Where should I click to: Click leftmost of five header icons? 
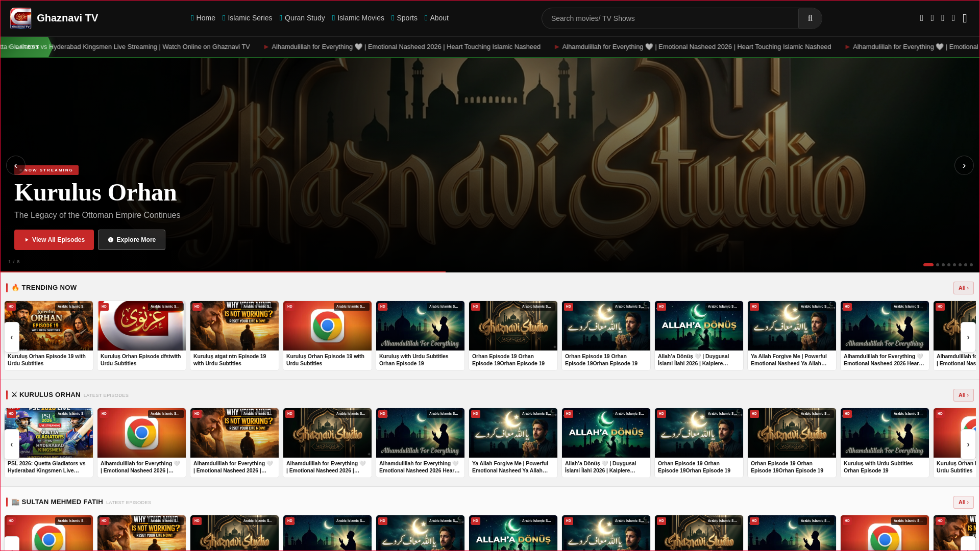(922, 18)
